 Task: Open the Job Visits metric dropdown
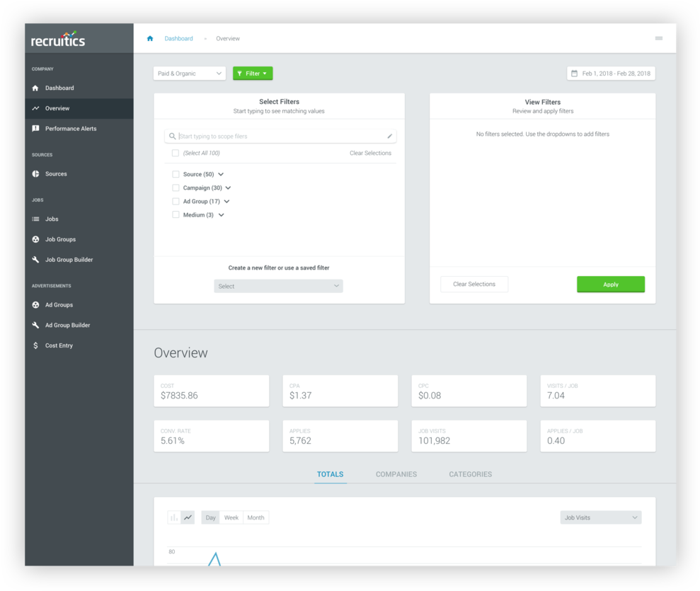click(600, 517)
